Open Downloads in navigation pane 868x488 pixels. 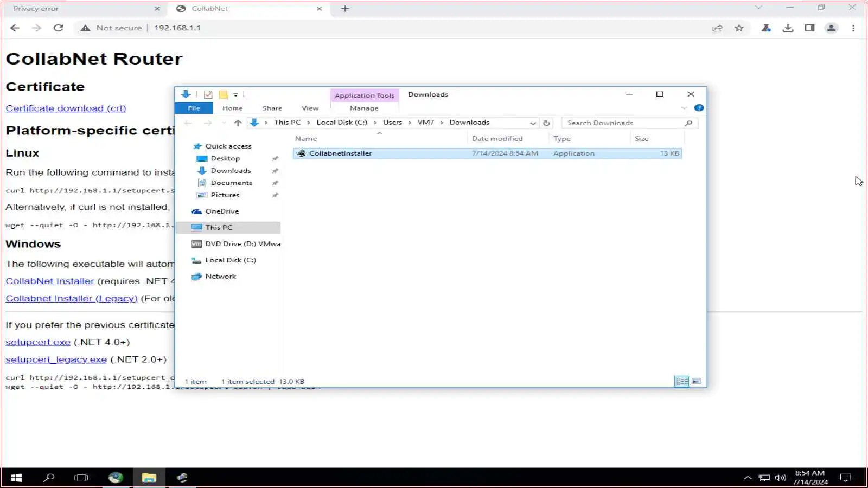231,171
